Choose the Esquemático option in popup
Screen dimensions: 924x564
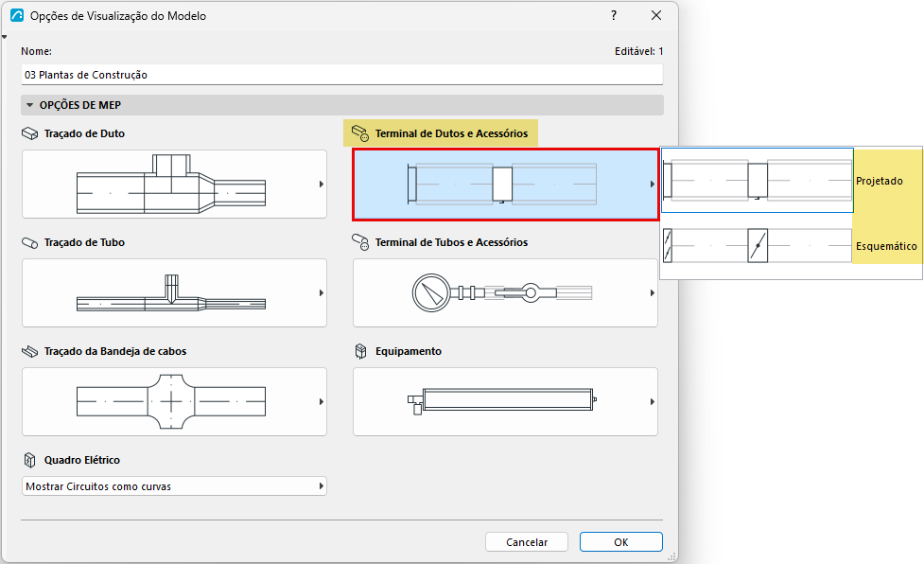click(791, 246)
